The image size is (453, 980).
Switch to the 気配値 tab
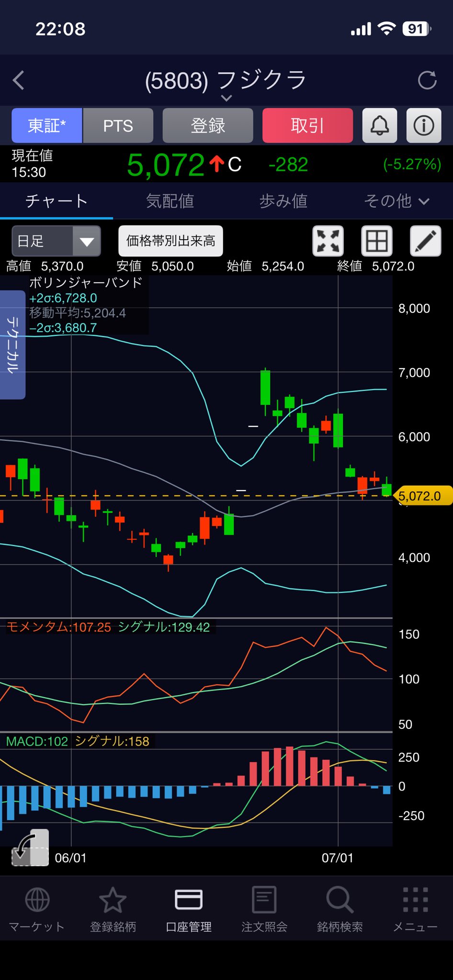[170, 201]
